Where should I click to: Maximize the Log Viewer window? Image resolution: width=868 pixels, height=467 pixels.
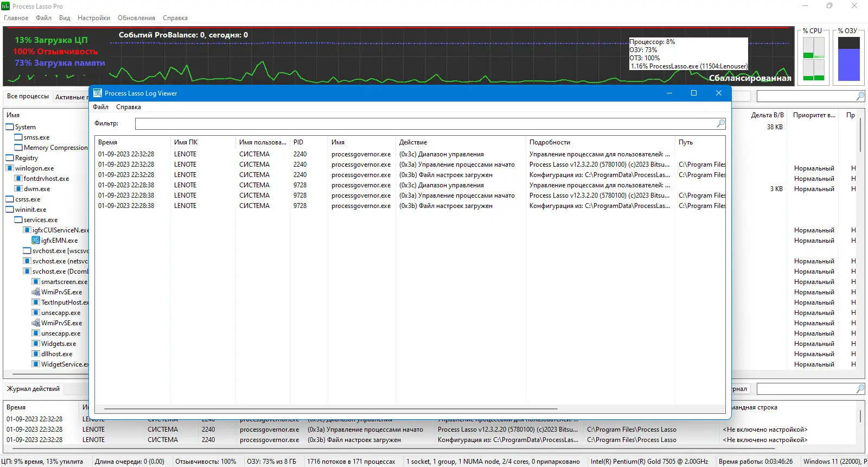693,93
